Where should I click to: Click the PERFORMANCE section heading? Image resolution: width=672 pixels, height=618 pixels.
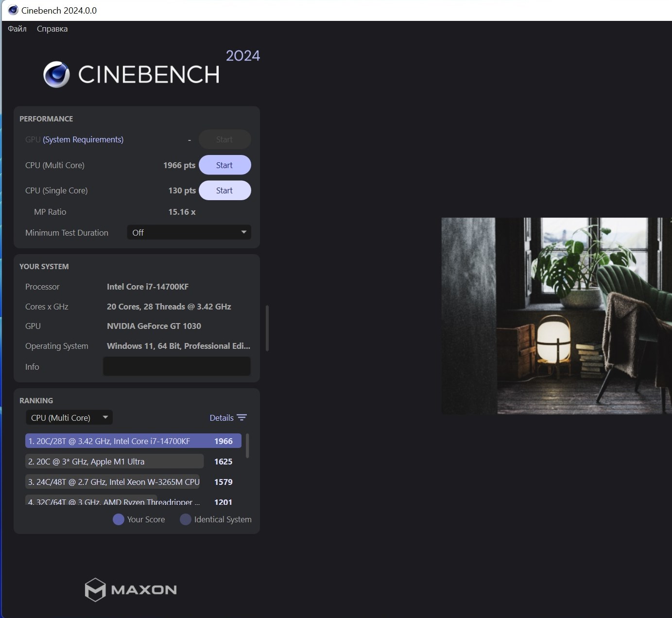click(46, 119)
